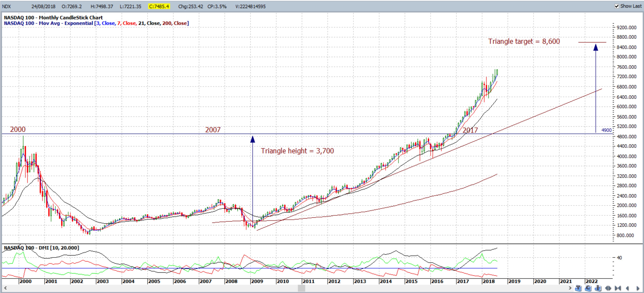Click the highlighted close value C:7485.4
This screenshot has height=293, width=644.
[159, 7]
